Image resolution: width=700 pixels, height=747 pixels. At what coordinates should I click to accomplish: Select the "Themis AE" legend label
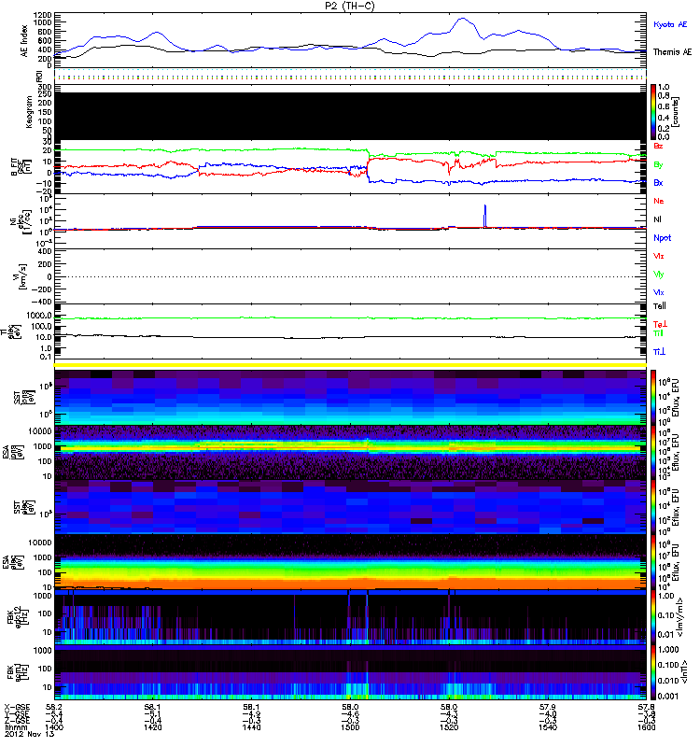[x=672, y=52]
